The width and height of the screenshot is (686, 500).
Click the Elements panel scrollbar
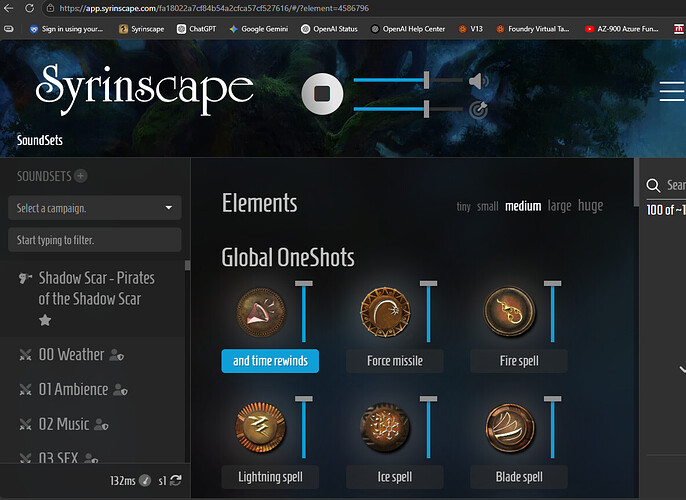pyautogui.click(x=636, y=182)
